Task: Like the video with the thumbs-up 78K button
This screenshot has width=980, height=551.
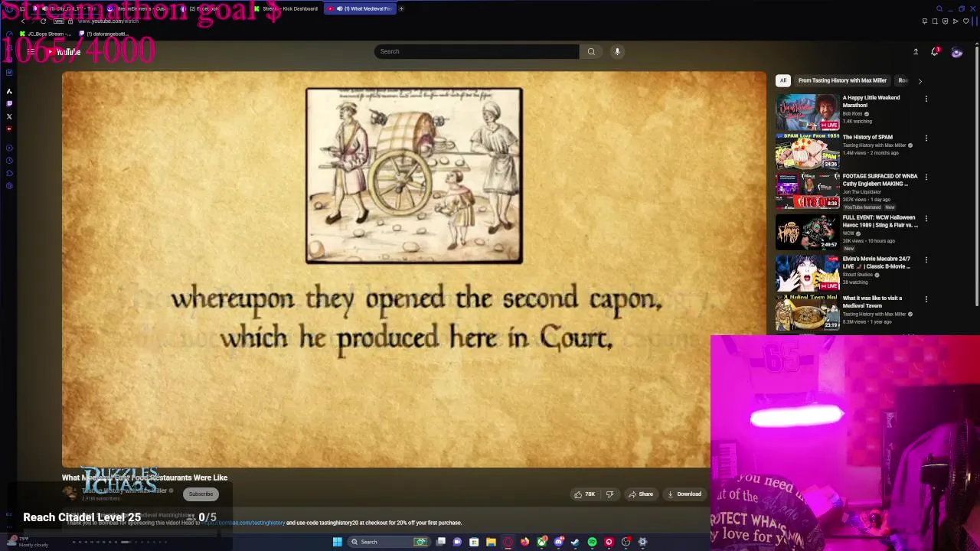Action: (585, 494)
